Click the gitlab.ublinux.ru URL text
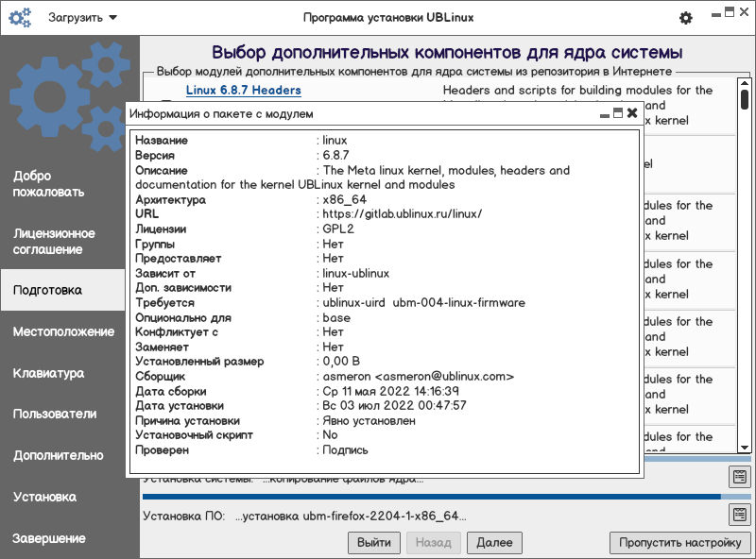This screenshot has height=559, width=756. (403, 214)
